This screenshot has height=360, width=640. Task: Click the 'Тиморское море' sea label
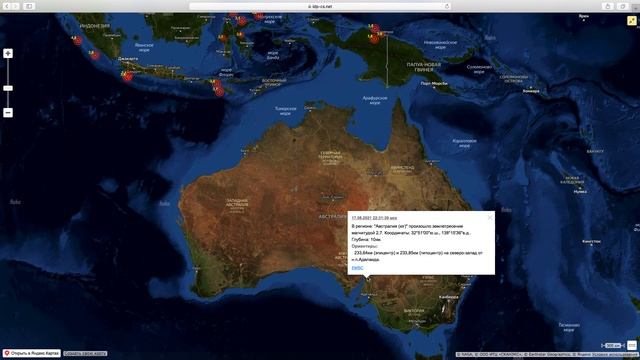click(x=285, y=111)
